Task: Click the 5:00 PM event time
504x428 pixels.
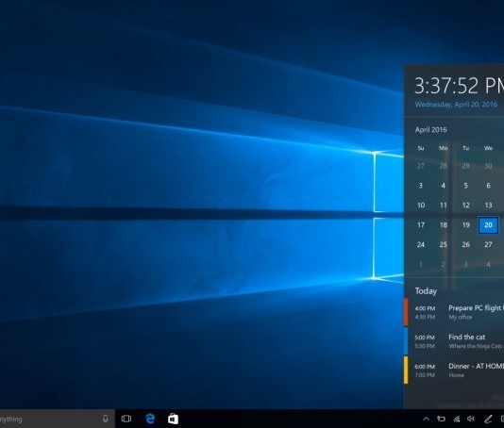Action: coord(425,337)
